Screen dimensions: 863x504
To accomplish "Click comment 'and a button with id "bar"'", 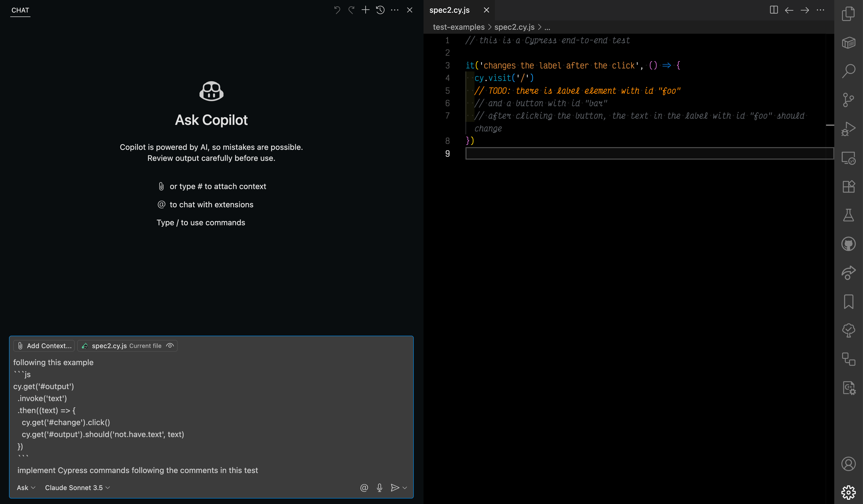I will coord(541,103).
